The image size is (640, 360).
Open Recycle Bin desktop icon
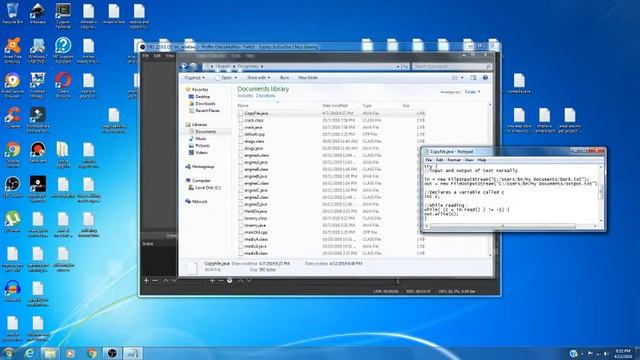12,13
